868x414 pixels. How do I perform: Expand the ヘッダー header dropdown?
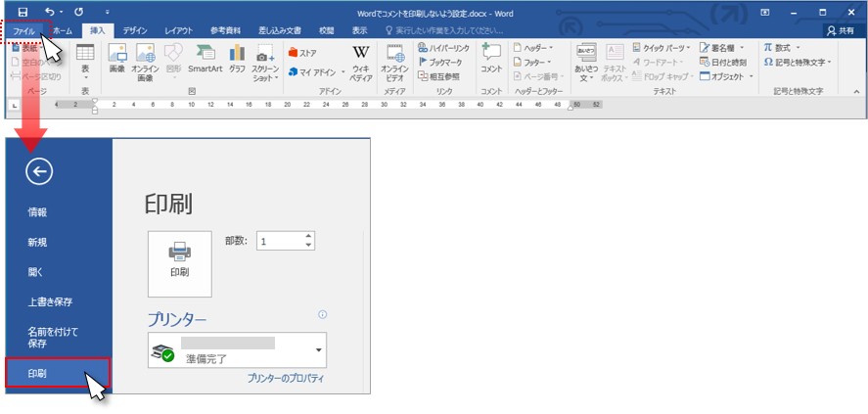coord(537,47)
